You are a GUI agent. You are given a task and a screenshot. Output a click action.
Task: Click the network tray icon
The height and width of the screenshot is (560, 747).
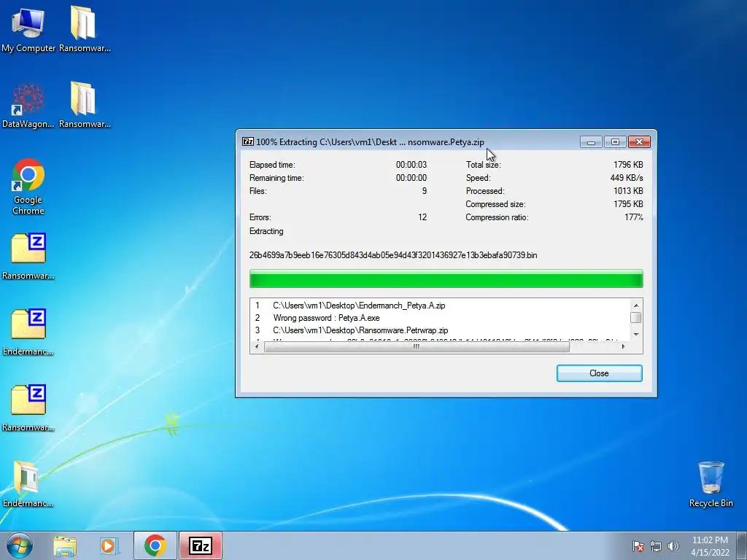pyautogui.click(x=656, y=546)
